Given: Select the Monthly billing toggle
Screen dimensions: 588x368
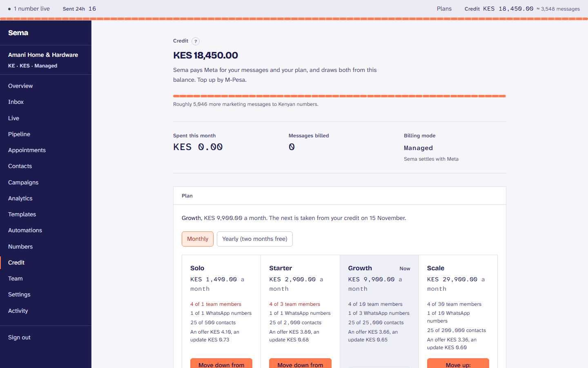Looking at the screenshot, I should (198, 239).
